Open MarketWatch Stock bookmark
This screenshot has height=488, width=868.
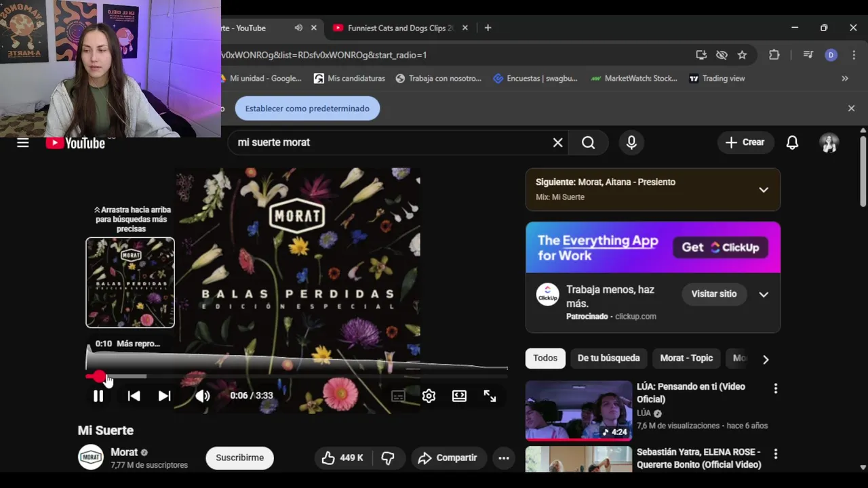633,79
